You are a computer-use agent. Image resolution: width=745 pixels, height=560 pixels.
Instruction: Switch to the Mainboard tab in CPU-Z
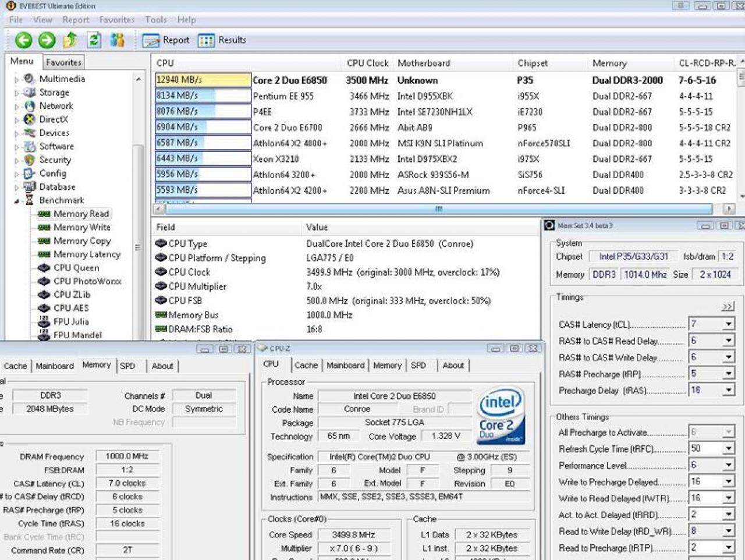point(345,366)
